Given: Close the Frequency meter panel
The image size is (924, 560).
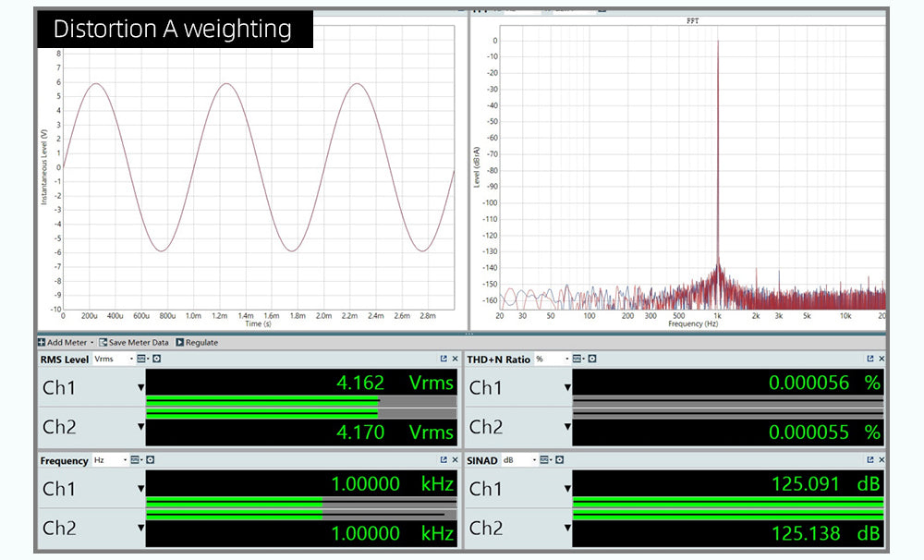Looking at the screenshot, I should click(x=454, y=459).
